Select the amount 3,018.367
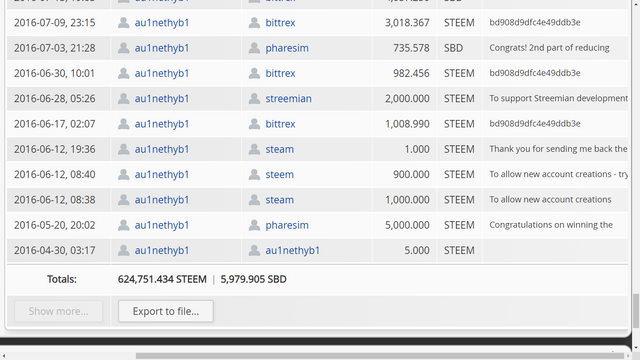Viewport: 640px width, 360px height. click(407, 23)
